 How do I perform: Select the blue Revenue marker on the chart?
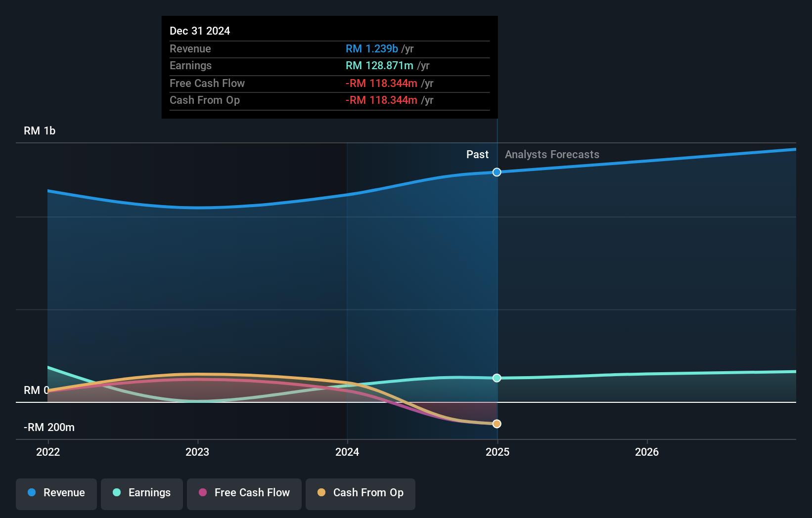496,172
